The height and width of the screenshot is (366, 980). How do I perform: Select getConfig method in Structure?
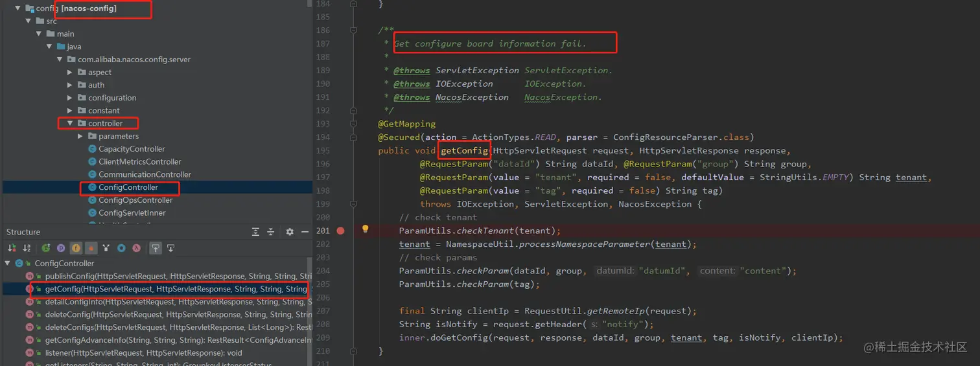[x=176, y=289]
